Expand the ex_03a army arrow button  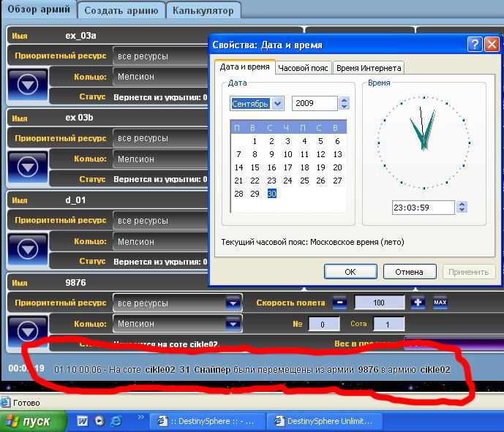pos(27,85)
